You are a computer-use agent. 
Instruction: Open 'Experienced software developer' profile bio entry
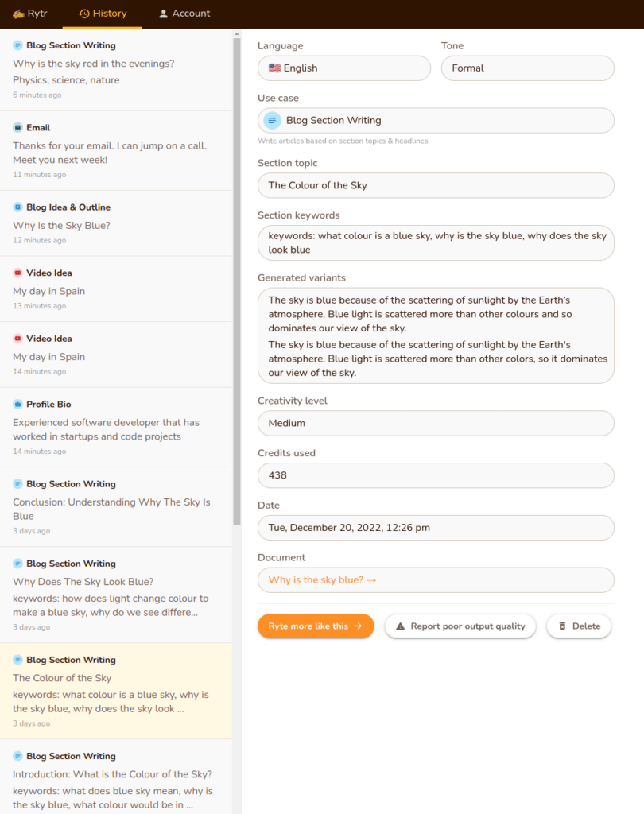[116, 427]
